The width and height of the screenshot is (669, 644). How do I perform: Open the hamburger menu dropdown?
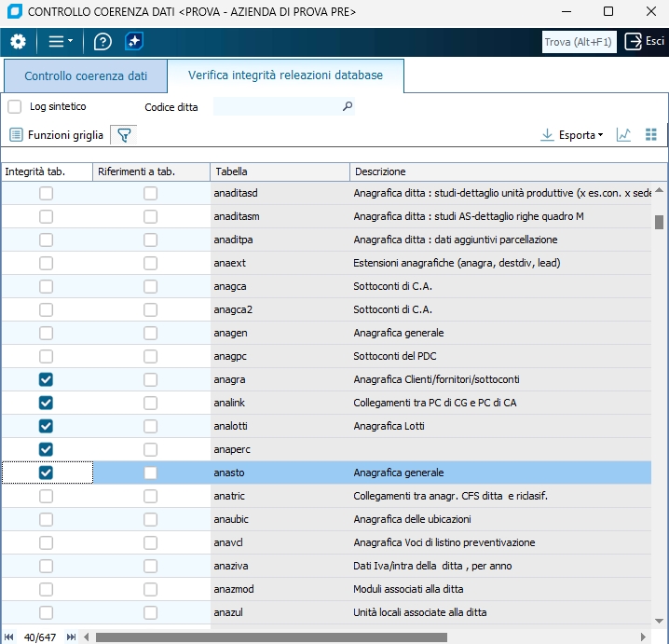pos(61,41)
